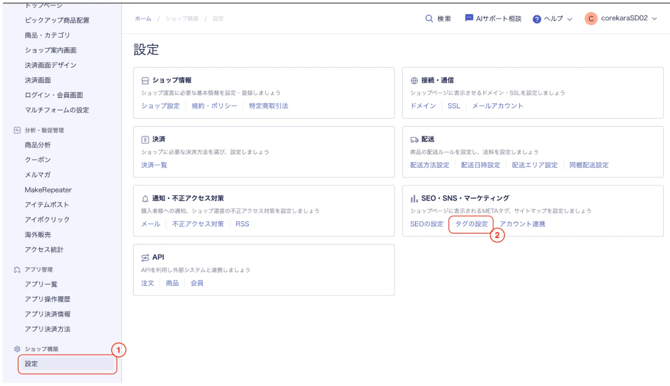Click the 検索 search label
Viewport: 670px width, 386px height.
[x=444, y=19]
